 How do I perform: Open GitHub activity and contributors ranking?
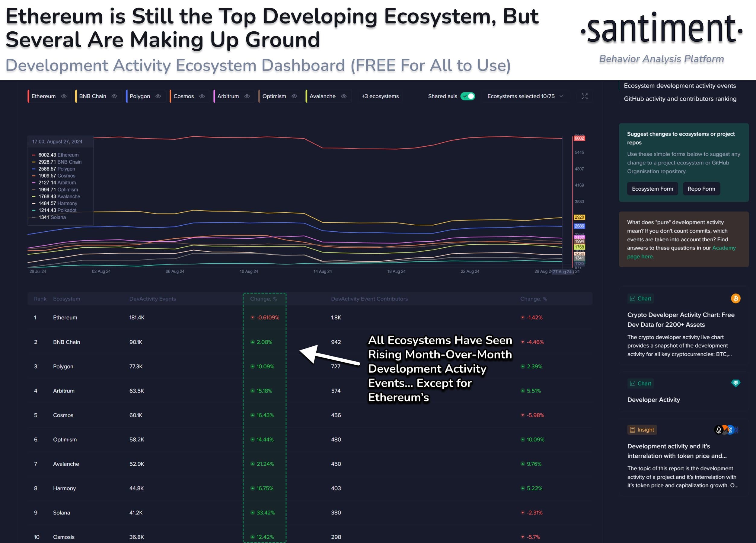(680, 99)
